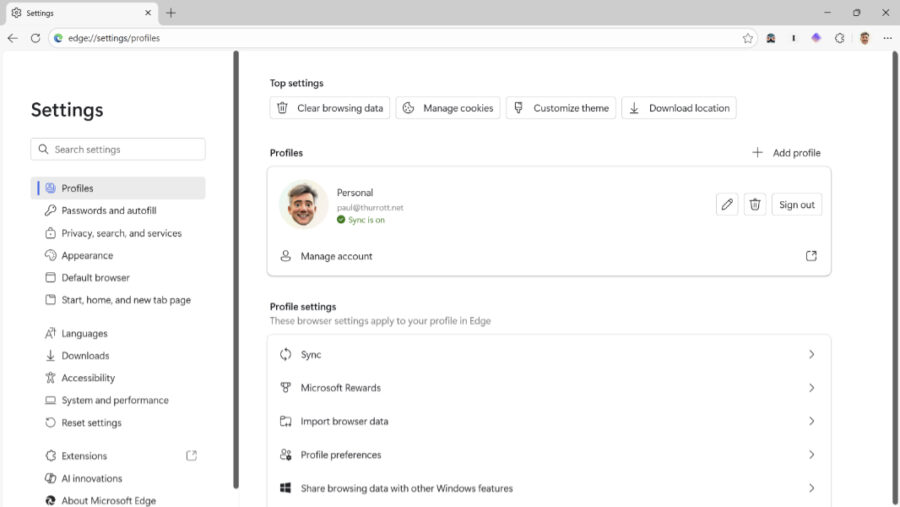Click the pencil edit profile icon
This screenshot has height=507, width=900.
727,204
